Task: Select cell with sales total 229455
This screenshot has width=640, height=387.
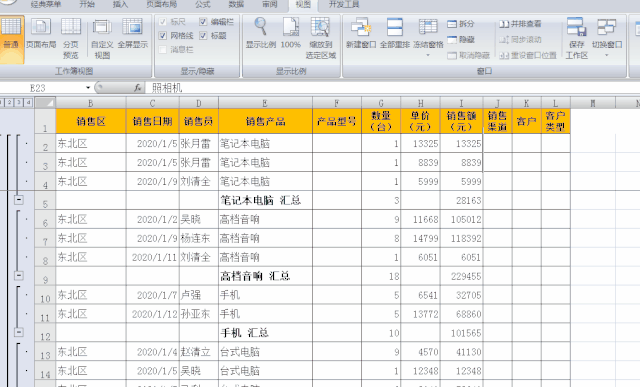Action: (462, 276)
